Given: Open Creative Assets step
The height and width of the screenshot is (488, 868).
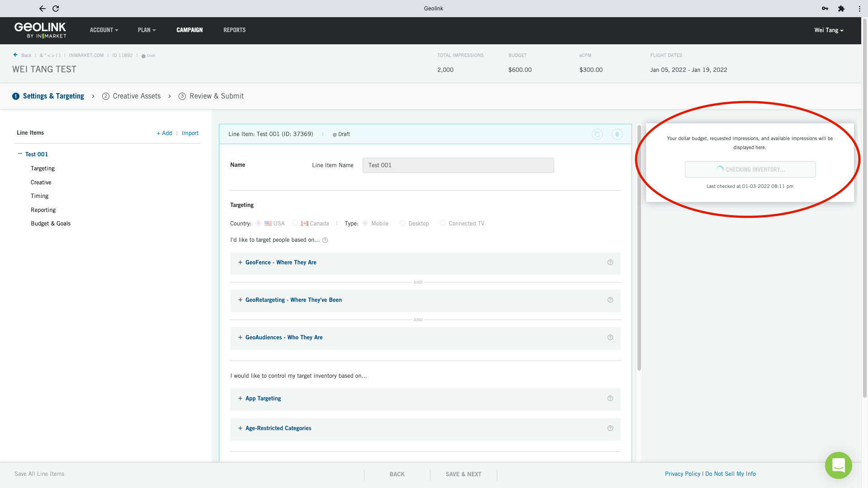Looking at the screenshot, I should [x=132, y=96].
